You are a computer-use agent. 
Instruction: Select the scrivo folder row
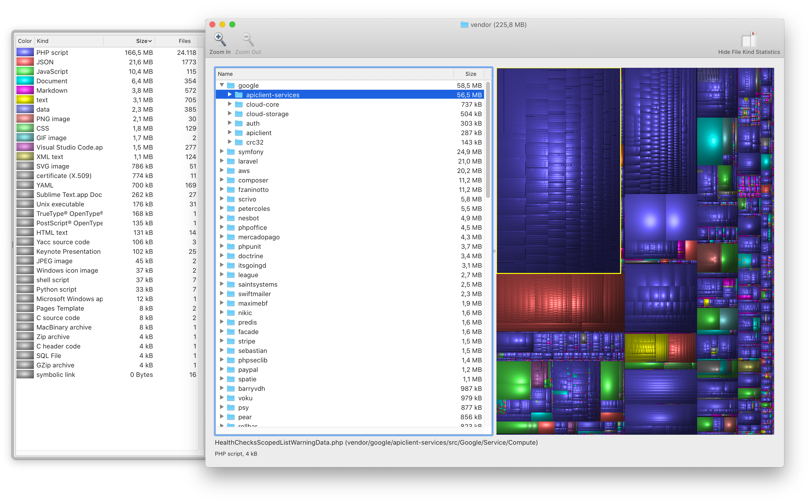tap(350, 199)
